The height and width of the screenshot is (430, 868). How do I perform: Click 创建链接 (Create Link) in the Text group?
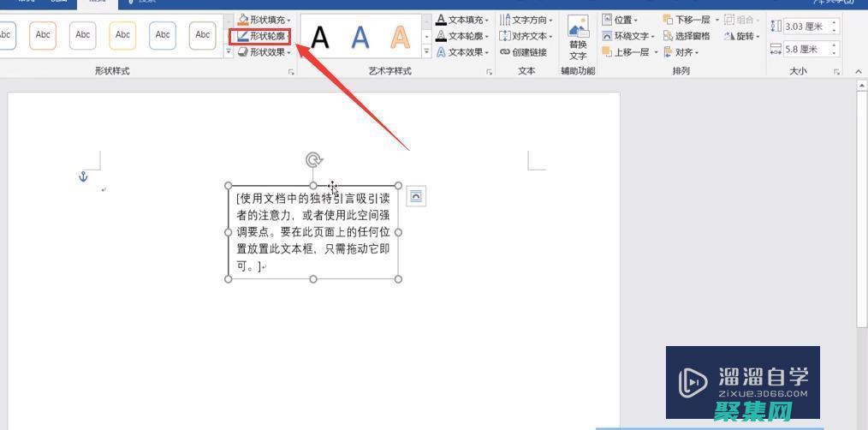tap(523, 52)
